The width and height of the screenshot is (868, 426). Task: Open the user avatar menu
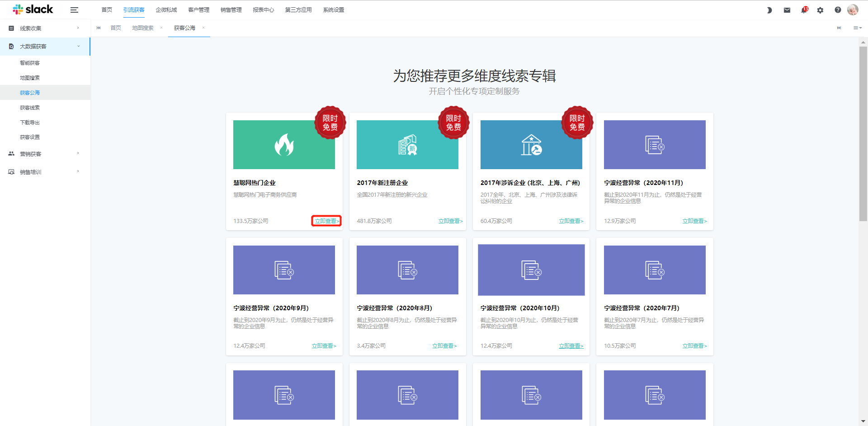tap(853, 9)
